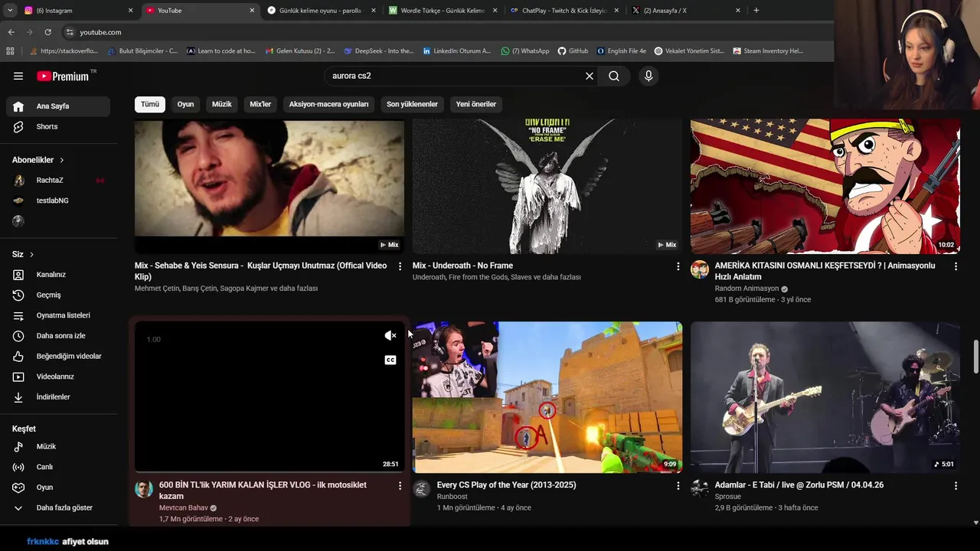Screen dimensions: 980x551
Task: Open options menu for Adamlar E Tabi video
Action: (955, 485)
